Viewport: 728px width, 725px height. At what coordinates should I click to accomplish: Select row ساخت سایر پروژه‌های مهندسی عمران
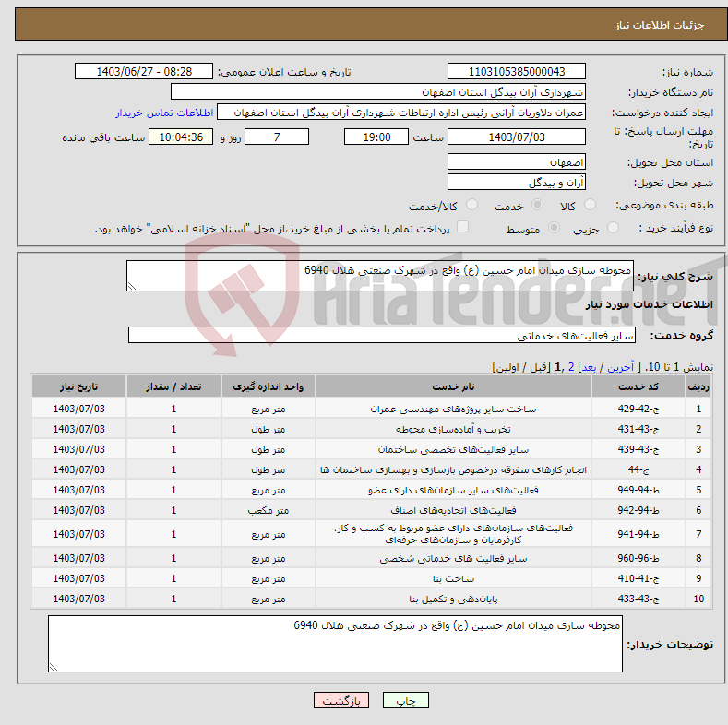[x=371, y=409]
